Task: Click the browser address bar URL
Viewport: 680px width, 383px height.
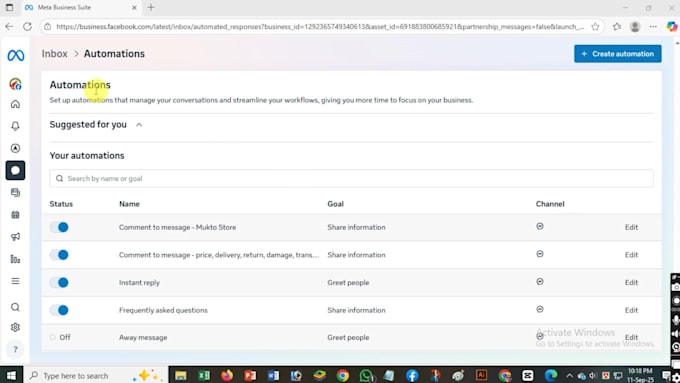Action: [x=320, y=27]
